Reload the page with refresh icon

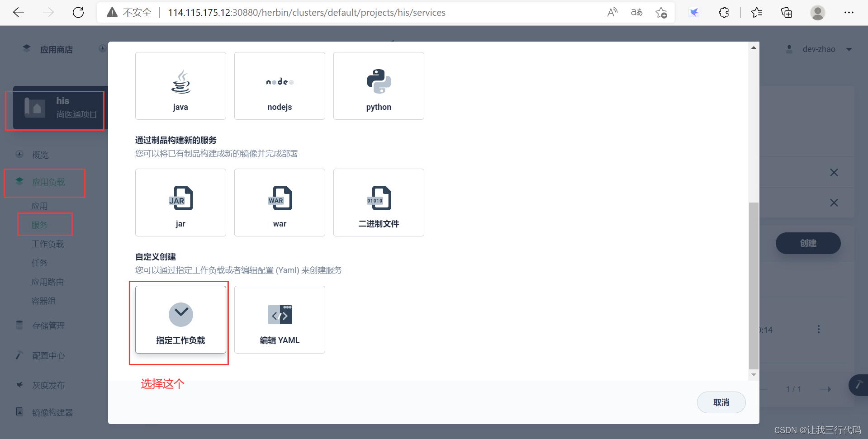pos(78,13)
